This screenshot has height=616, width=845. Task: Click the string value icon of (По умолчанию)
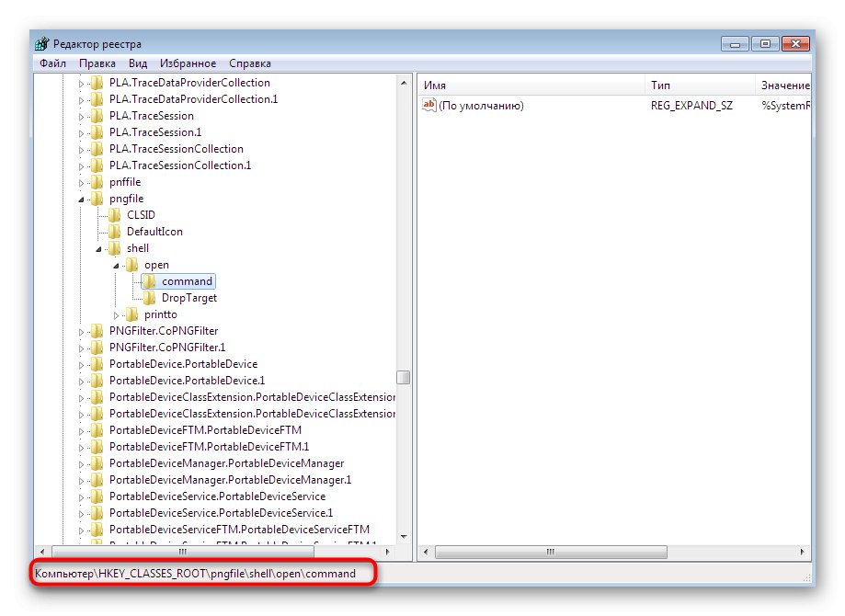[429, 105]
